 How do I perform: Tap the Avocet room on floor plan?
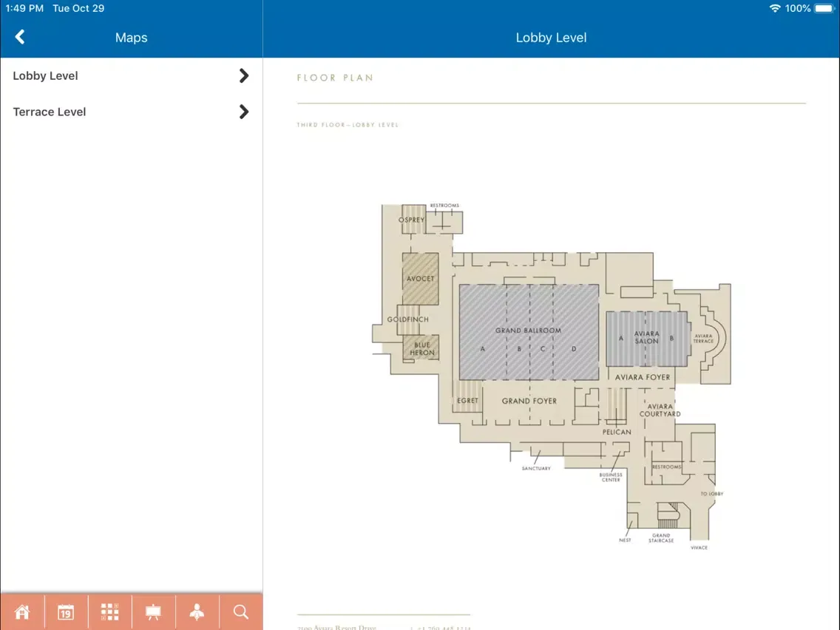(x=421, y=279)
